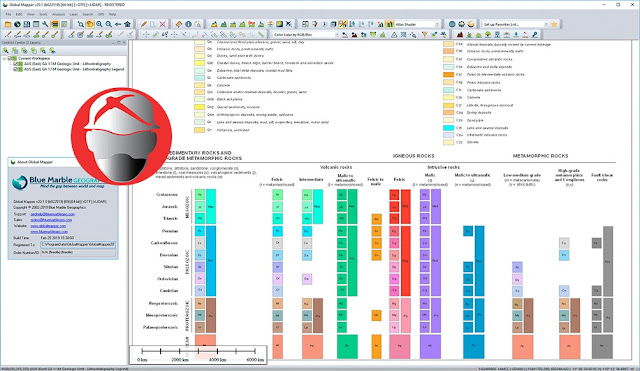Go back to the previous view arrow
This screenshot has height=371, width=640.
118,24
